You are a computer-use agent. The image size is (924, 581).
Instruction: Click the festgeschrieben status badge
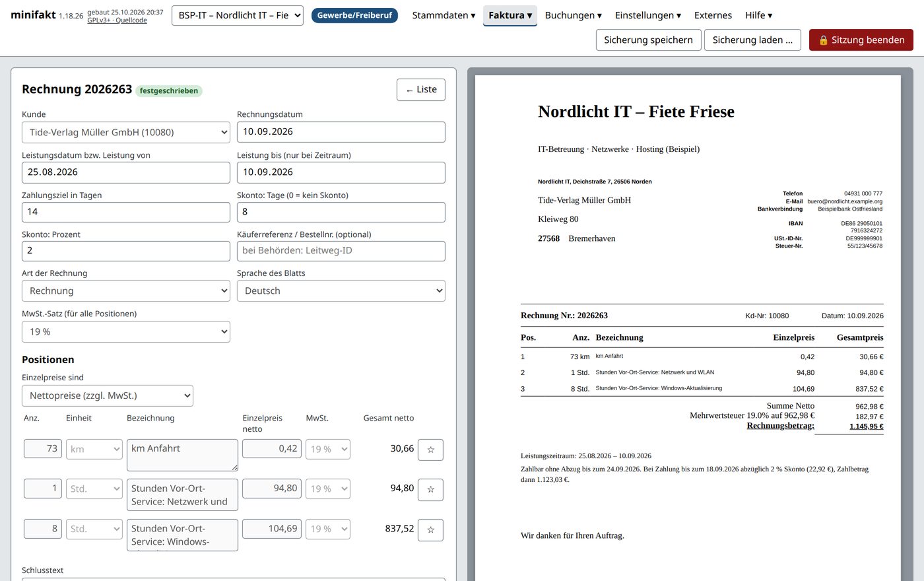[x=169, y=91]
